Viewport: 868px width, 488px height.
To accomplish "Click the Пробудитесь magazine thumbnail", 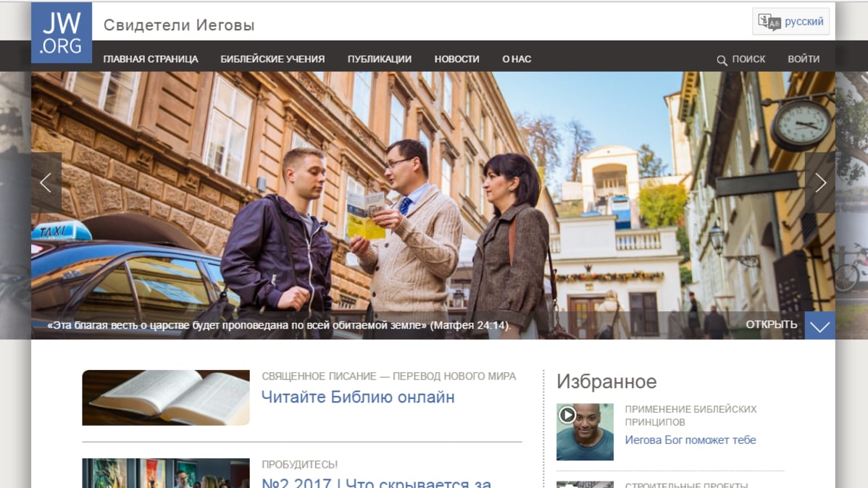I will point(165,473).
